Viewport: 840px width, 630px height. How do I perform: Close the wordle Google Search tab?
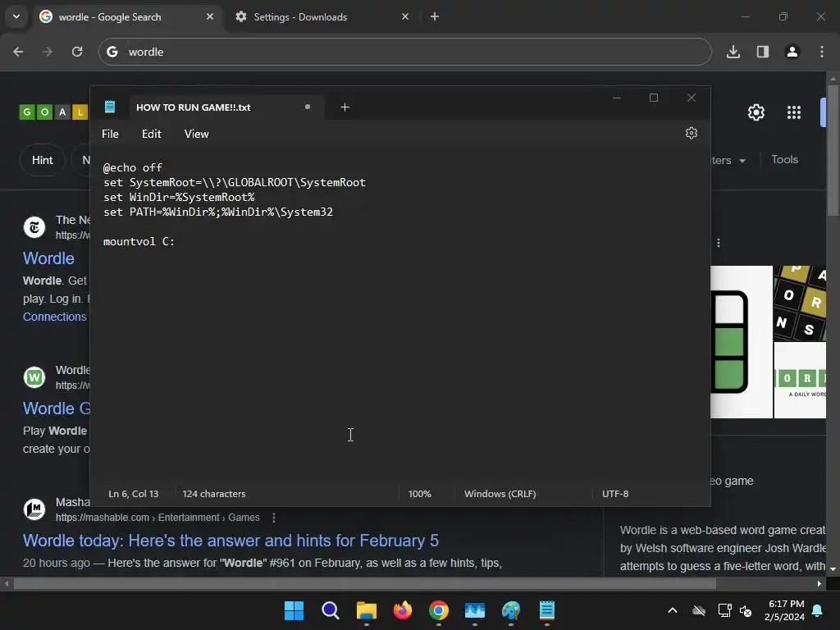(210, 16)
